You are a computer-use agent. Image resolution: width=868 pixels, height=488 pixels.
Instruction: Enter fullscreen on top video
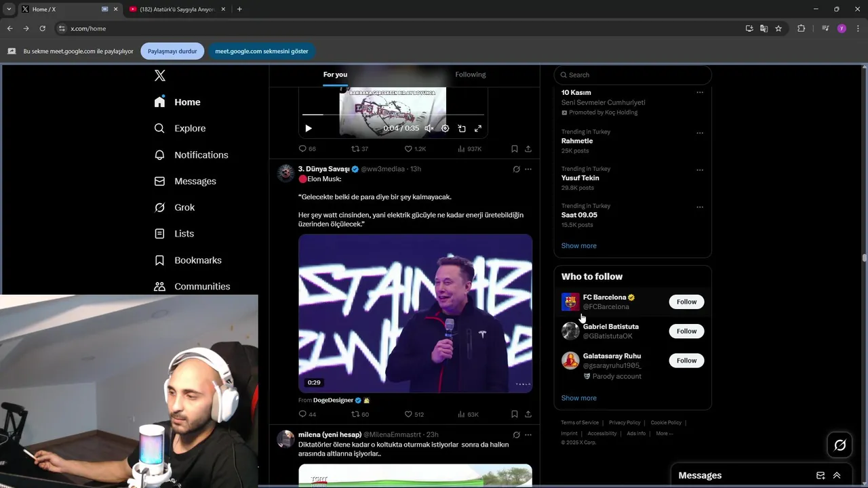tap(478, 128)
